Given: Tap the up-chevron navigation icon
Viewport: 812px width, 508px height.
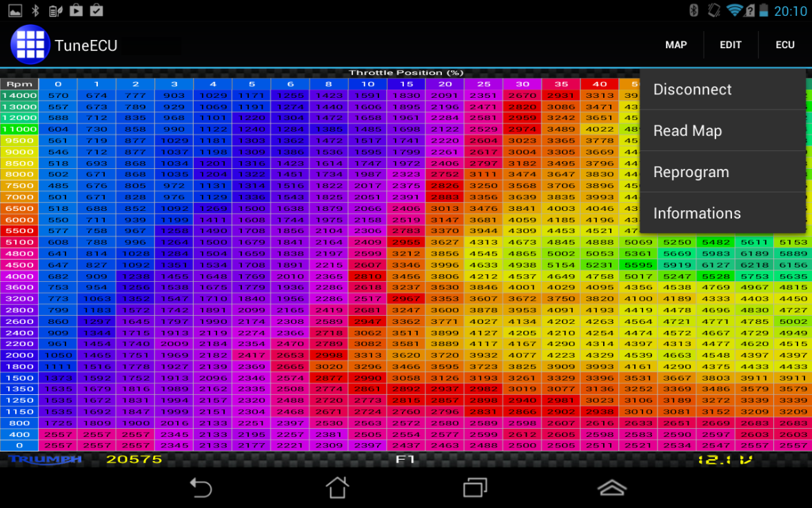Looking at the screenshot, I should click(x=612, y=488).
